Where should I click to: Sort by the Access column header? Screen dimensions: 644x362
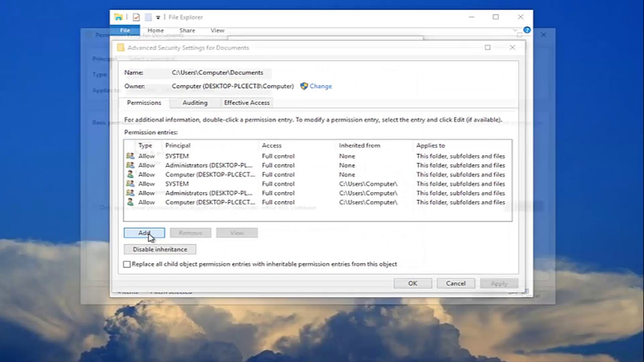[272, 145]
